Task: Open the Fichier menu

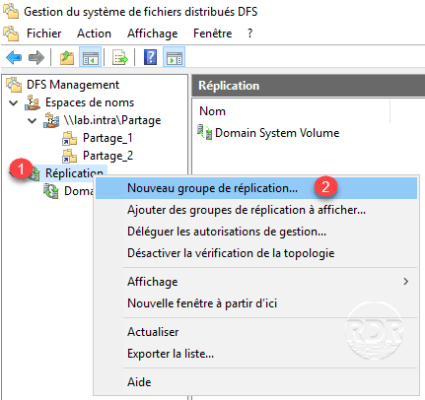Action: (44, 33)
